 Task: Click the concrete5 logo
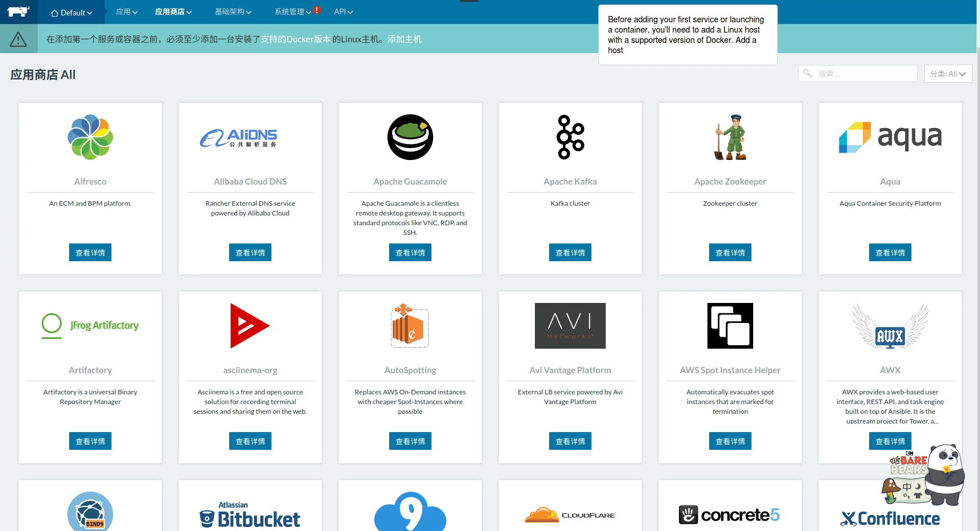point(729,515)
